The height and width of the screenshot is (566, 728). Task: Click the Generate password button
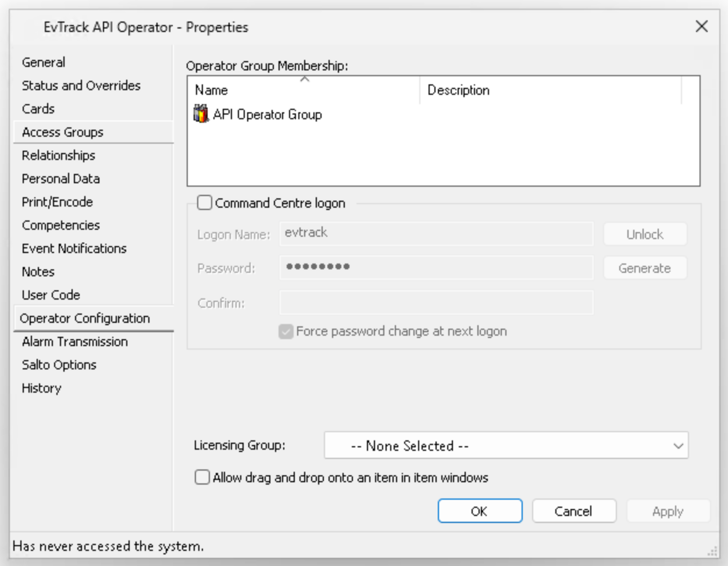pos(645,268)
